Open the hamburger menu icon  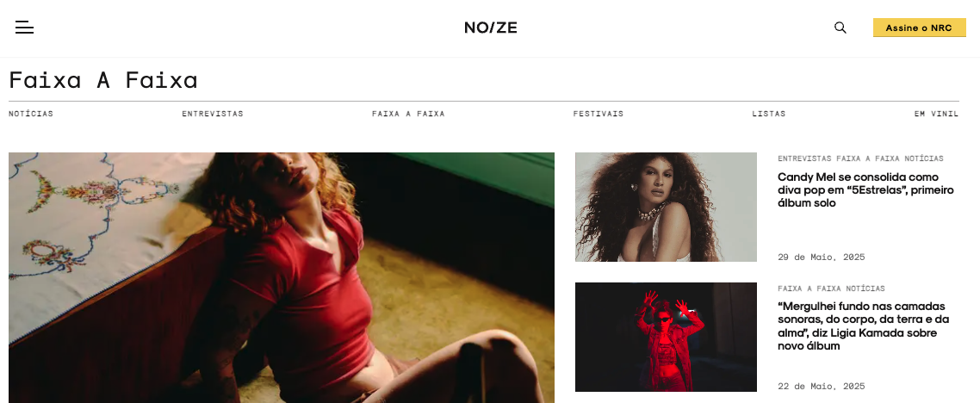point(24,27)
